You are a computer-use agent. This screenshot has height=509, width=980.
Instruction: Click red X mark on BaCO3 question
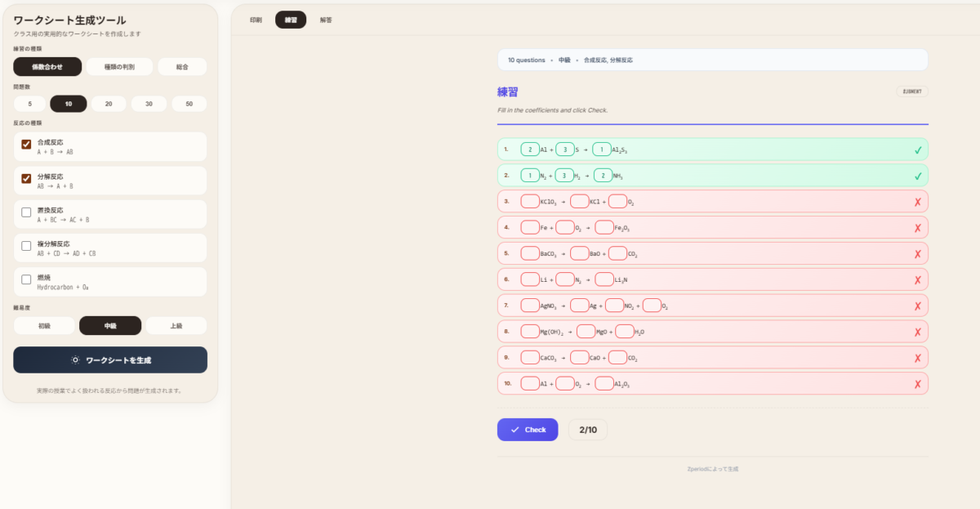coord(918,254)
